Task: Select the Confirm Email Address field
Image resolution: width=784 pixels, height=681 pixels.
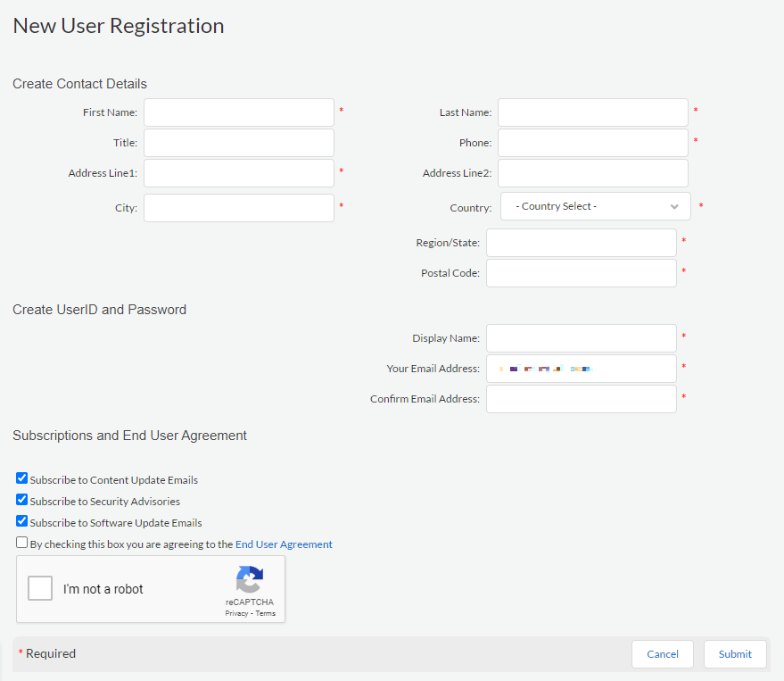Action: click(x=581, y=398)
